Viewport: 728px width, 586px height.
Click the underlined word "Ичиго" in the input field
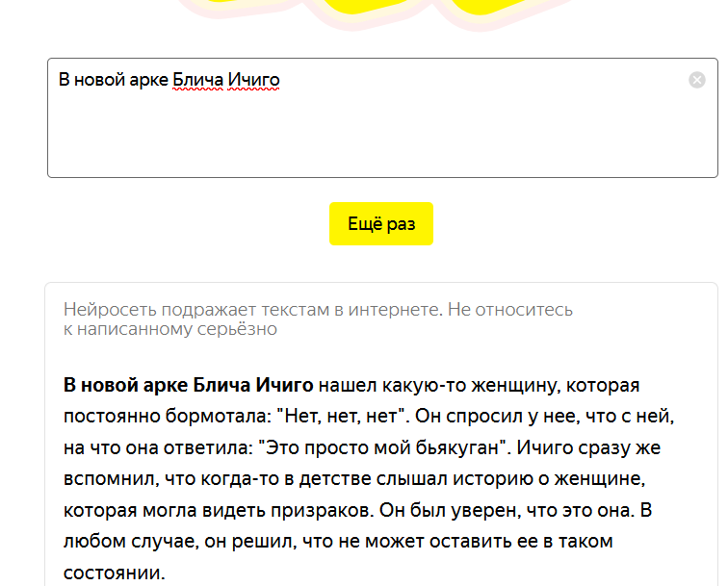pos(253,80)
